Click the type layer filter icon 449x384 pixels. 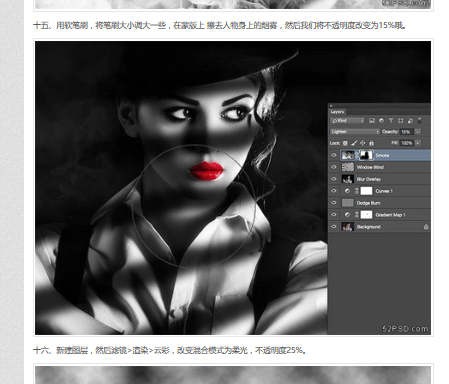[x=391, y=121]
